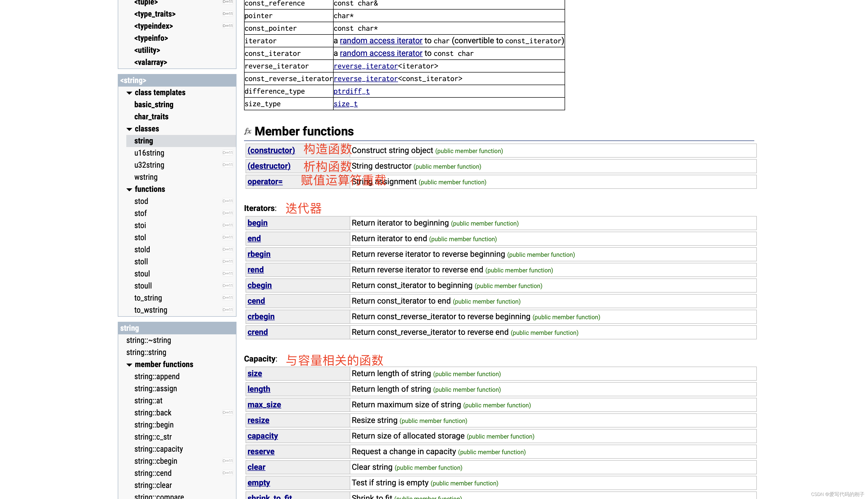
Task: Collapse the class templates tree section
Action: tap(129, 93)
